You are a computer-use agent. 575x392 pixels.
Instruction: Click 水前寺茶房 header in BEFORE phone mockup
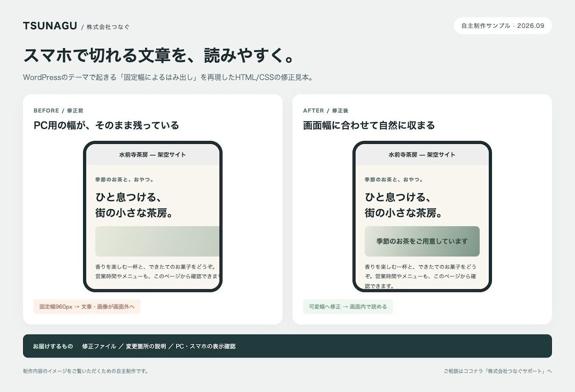(x=153, y=155)
